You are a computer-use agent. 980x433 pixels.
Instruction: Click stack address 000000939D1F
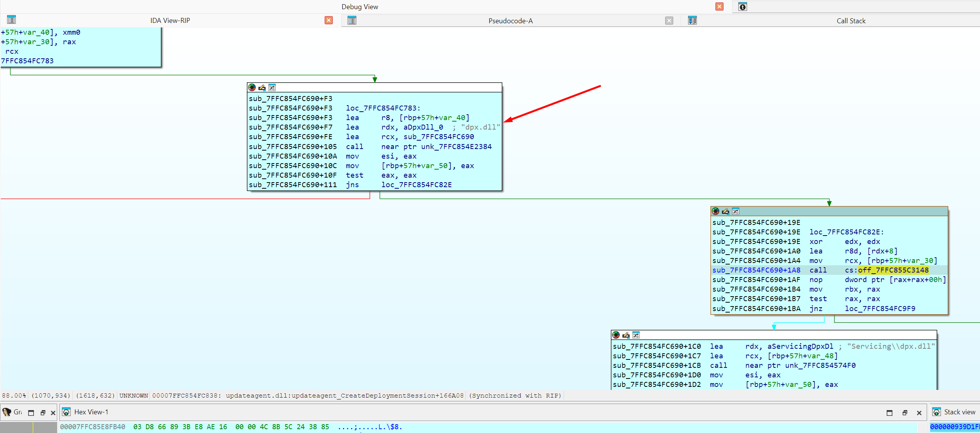[954, 427]
